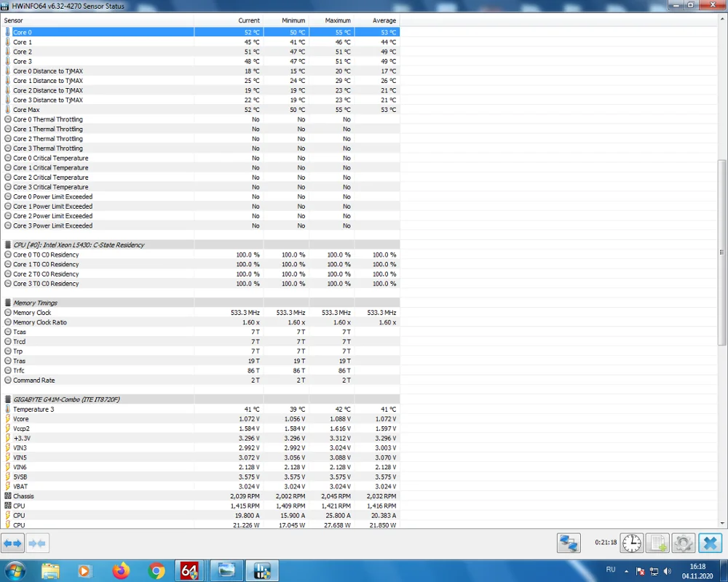Screen dimensions: 728x582
Task: Open AIDA64 taskbar icon
Action: tap(189, 570)
